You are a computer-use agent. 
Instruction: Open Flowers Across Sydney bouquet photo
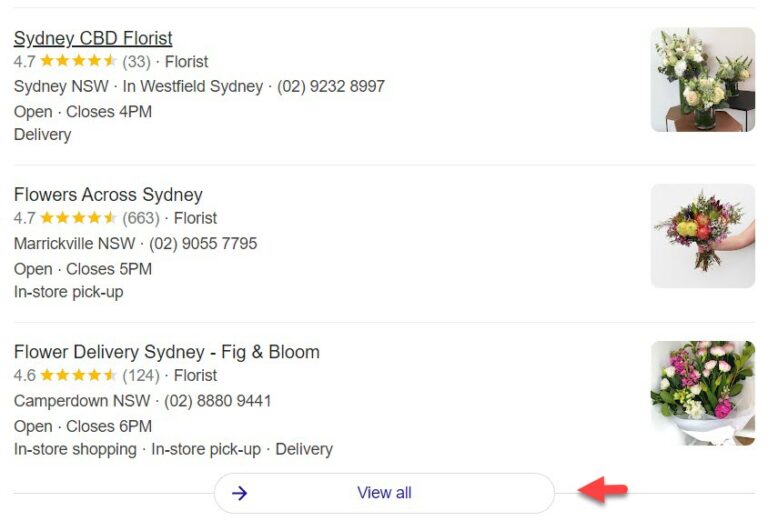702,236
